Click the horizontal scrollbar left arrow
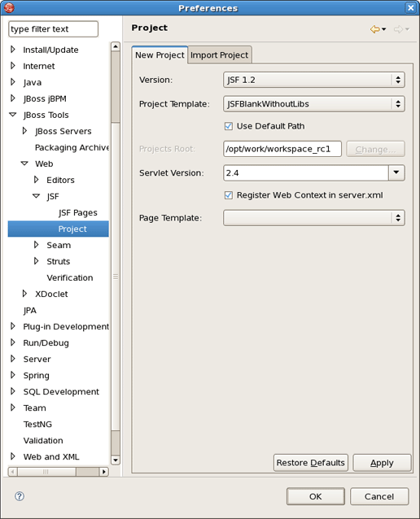Screen dimensions: 420x519 point(12,471)
